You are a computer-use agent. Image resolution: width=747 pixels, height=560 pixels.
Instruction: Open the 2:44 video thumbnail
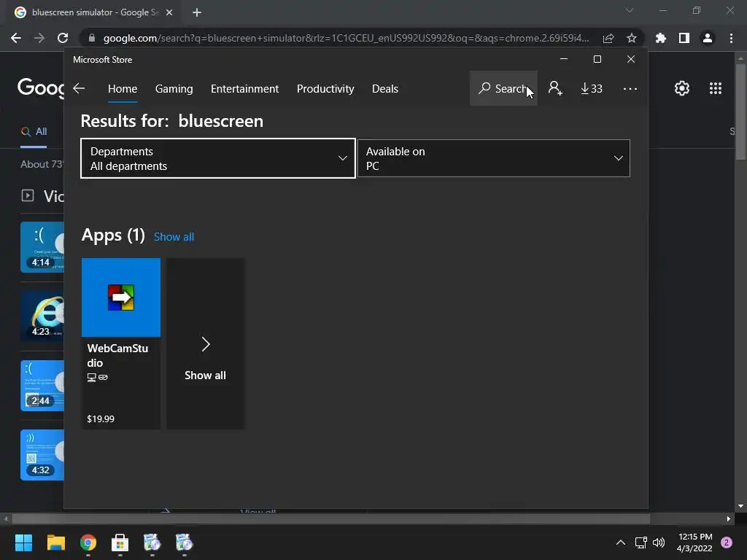tap(42, 386)
